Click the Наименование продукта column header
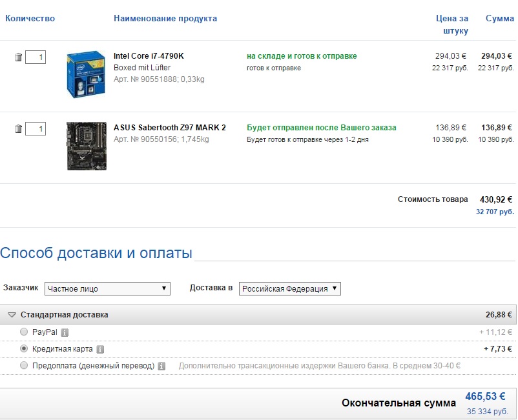Screen dimensions: 518x420 (165, 19)
